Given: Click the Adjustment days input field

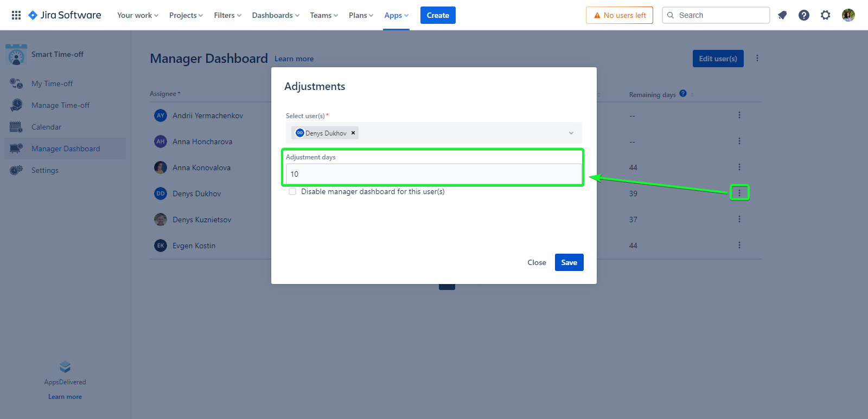Looking at the screenshot, I should click(433, 174).
